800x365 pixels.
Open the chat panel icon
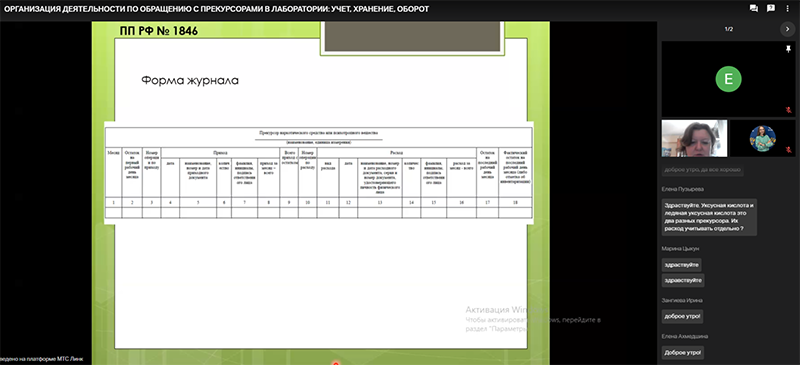click(x=754, y=9)
